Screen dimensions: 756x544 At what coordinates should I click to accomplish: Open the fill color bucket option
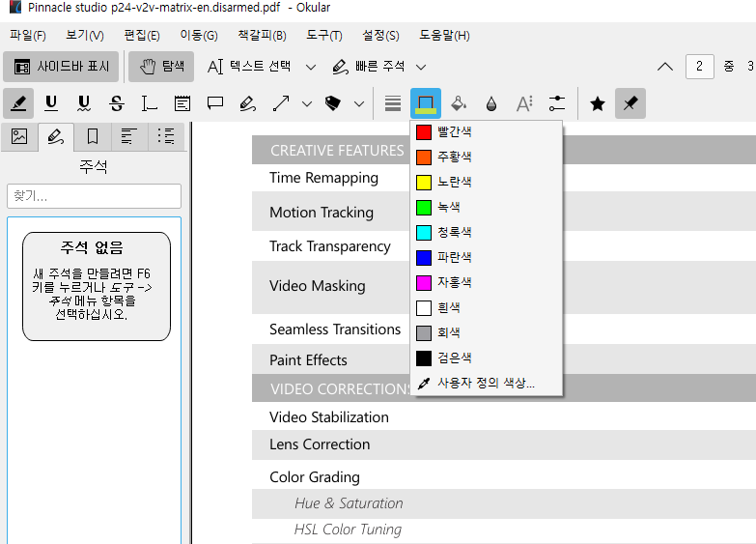(x=459, y=103)
